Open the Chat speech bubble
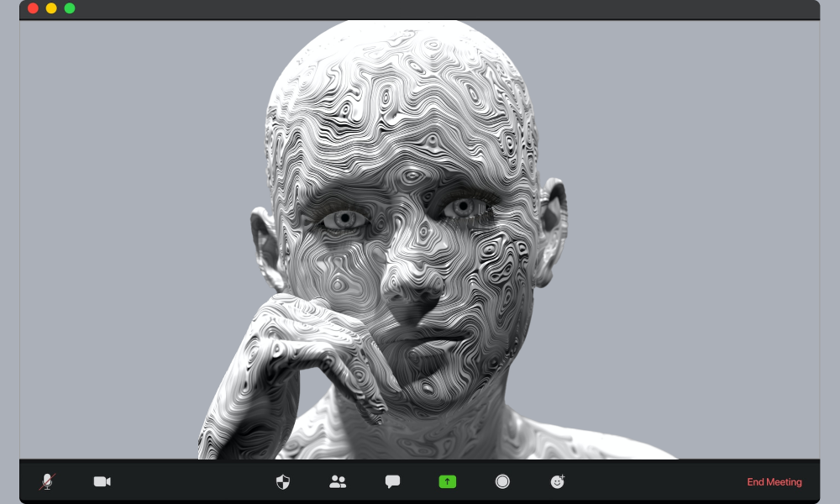Screen dimensions: 840x504 392,481
